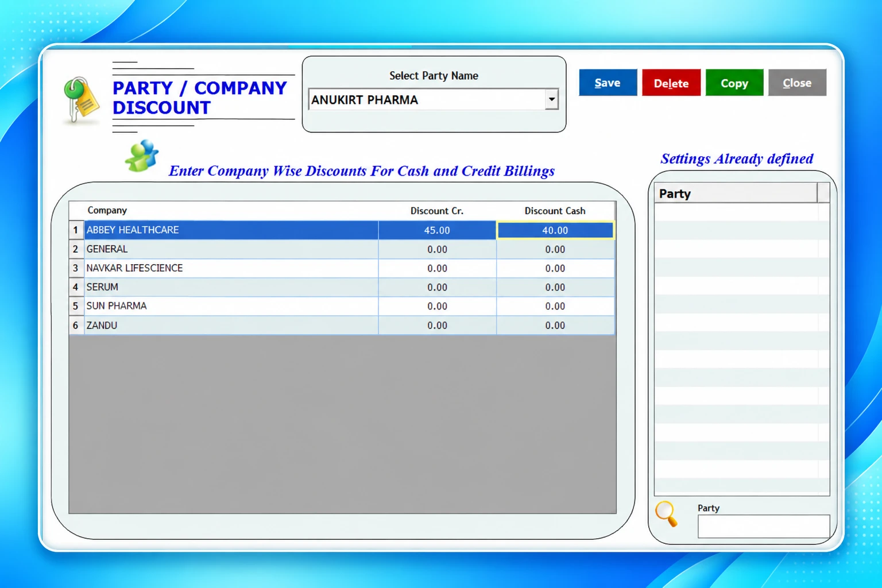The height and width of the screenshot is (588, 882).
Task: Click row number 6 header
Action: pyautogui.click(x=76, y=325)
